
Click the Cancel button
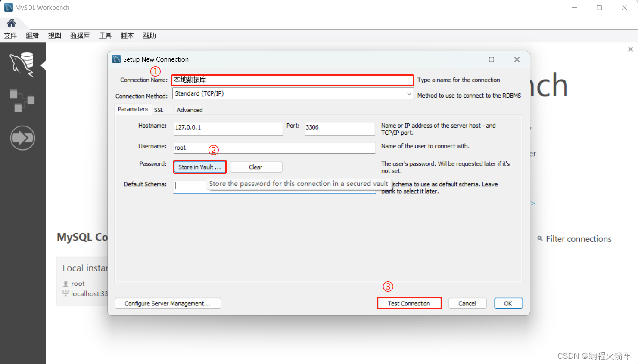467,303
